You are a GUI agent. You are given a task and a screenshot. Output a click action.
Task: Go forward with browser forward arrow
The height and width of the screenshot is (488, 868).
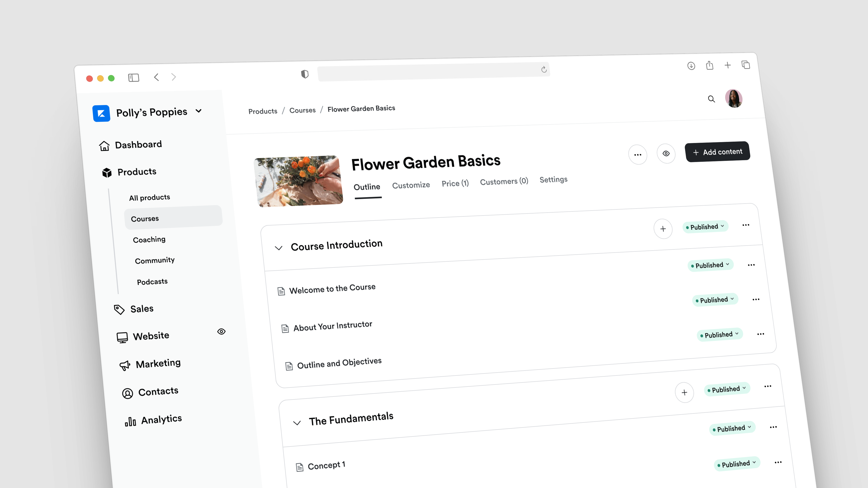174,77
